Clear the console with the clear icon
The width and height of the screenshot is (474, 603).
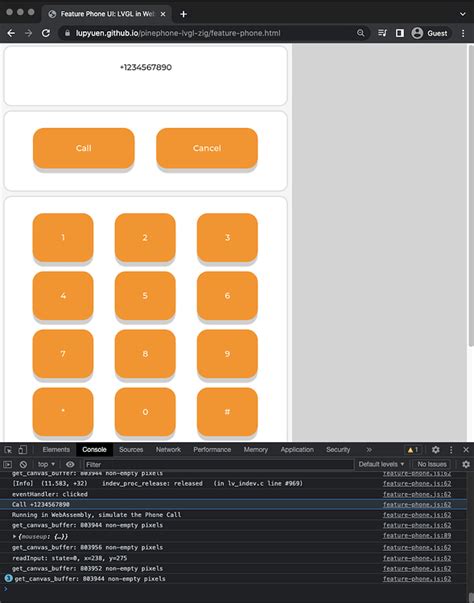click(23, 464)
